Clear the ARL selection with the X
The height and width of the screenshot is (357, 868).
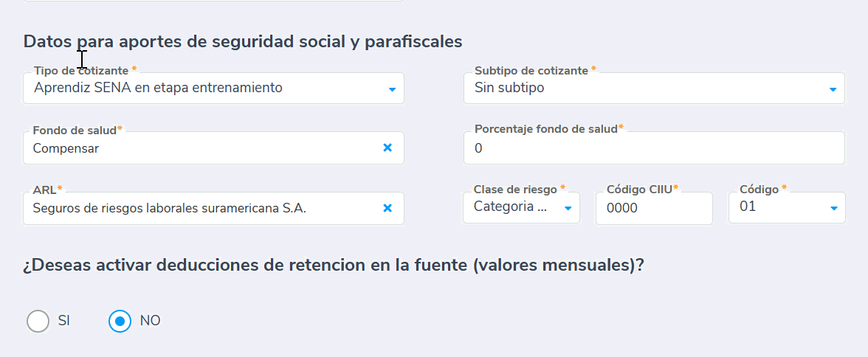(x=387, y=209)
